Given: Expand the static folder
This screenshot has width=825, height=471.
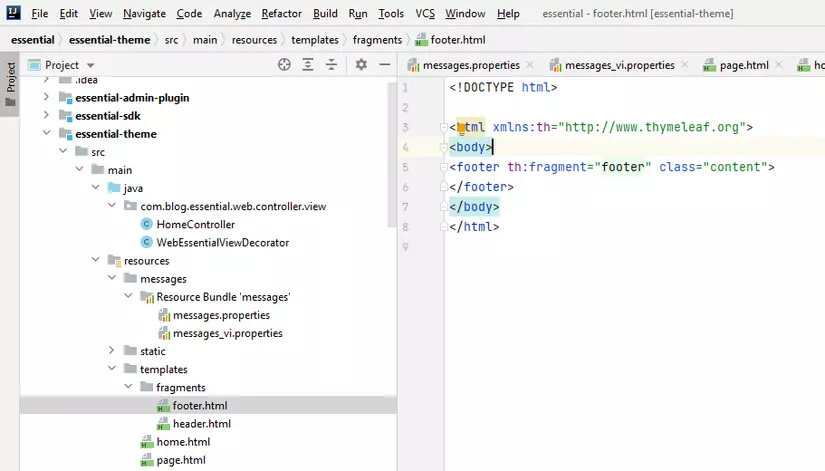Looking at the screenshot, I should [112, 351].
